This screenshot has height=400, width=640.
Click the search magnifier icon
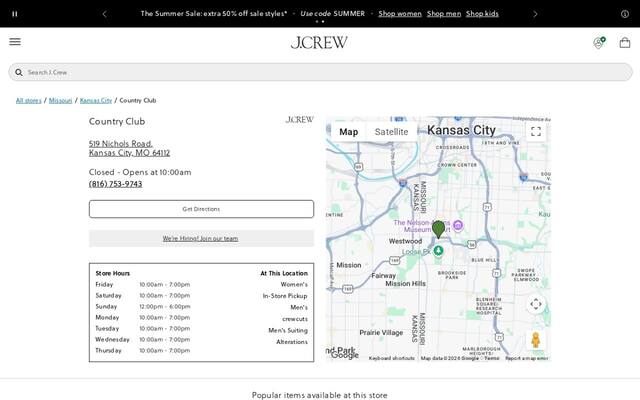(19, 72)
